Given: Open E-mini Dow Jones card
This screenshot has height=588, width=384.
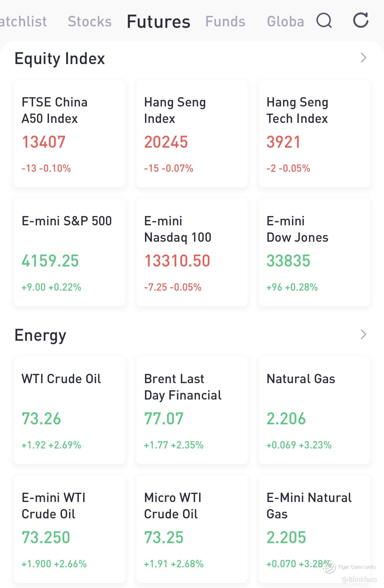Looking at the screenshot, I should [314, 253].
